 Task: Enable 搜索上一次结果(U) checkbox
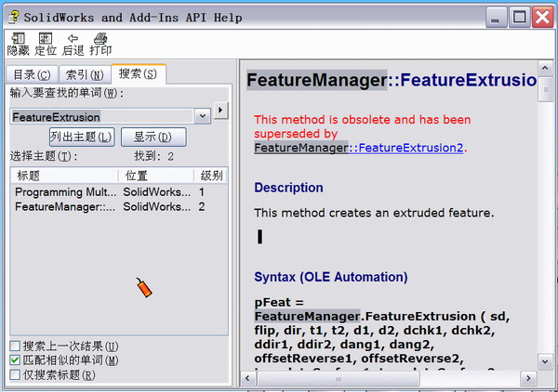[15, 346]
